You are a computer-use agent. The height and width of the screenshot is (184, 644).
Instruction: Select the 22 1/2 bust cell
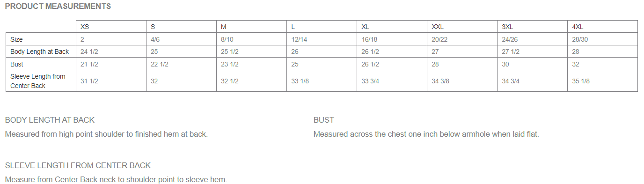tap(181, 64)
